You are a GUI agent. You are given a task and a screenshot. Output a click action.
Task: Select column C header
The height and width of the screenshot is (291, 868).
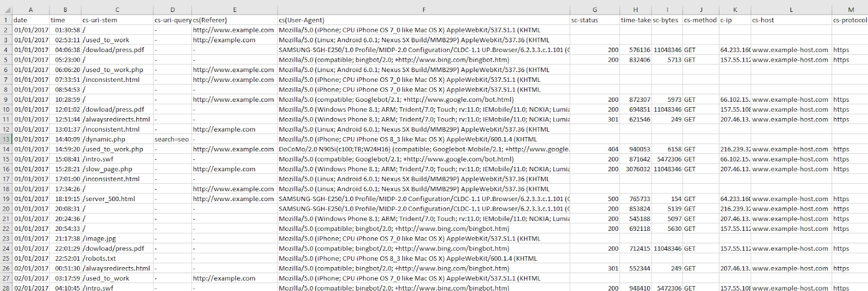(117, 10)
